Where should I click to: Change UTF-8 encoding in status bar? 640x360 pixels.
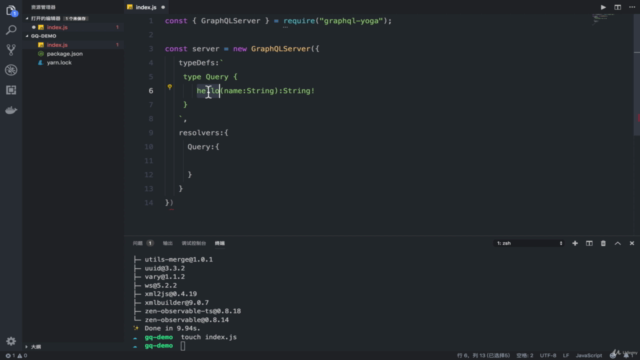point(548,356)
